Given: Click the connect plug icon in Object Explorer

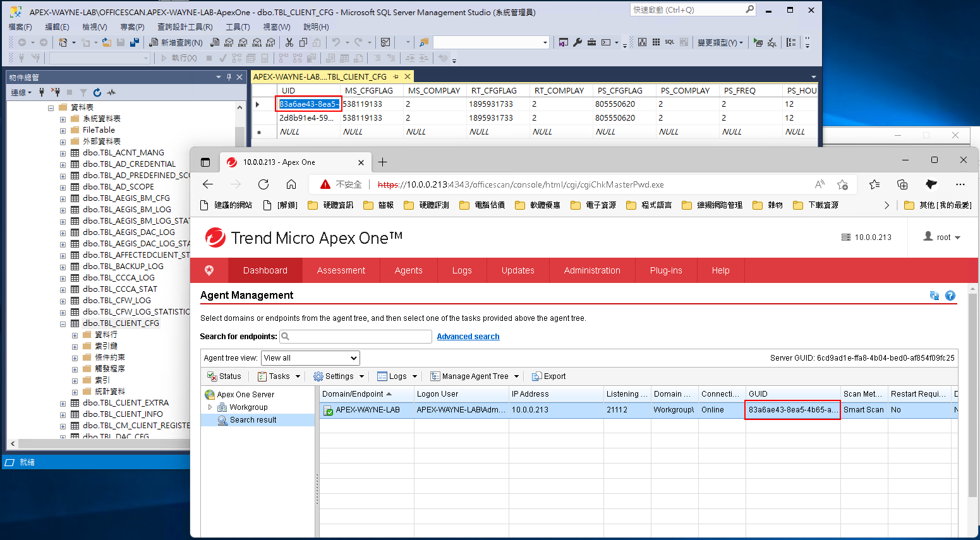Looking at the screenshot, I should click(42, 92).
